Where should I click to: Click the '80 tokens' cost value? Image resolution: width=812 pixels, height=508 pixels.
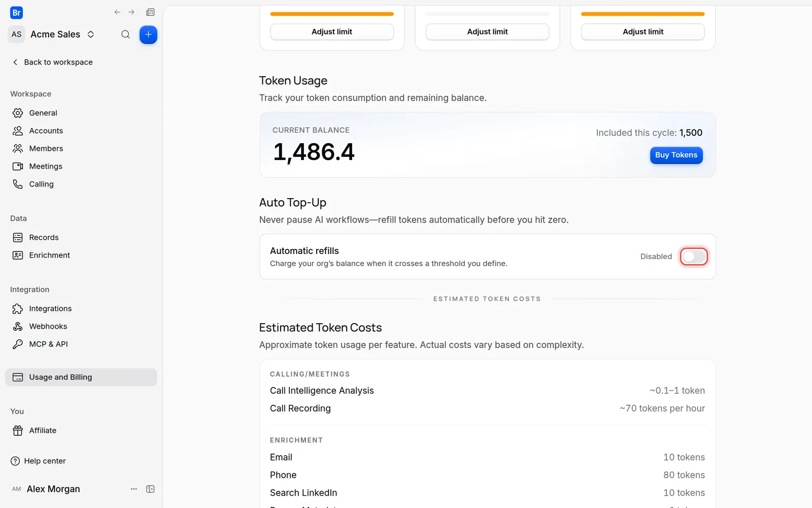[684, 475]
